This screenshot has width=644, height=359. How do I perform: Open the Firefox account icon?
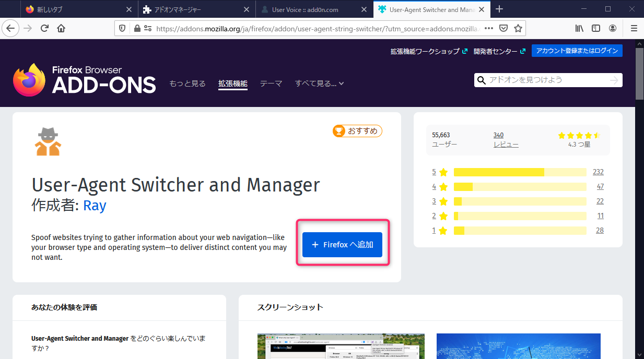[613, 28]
